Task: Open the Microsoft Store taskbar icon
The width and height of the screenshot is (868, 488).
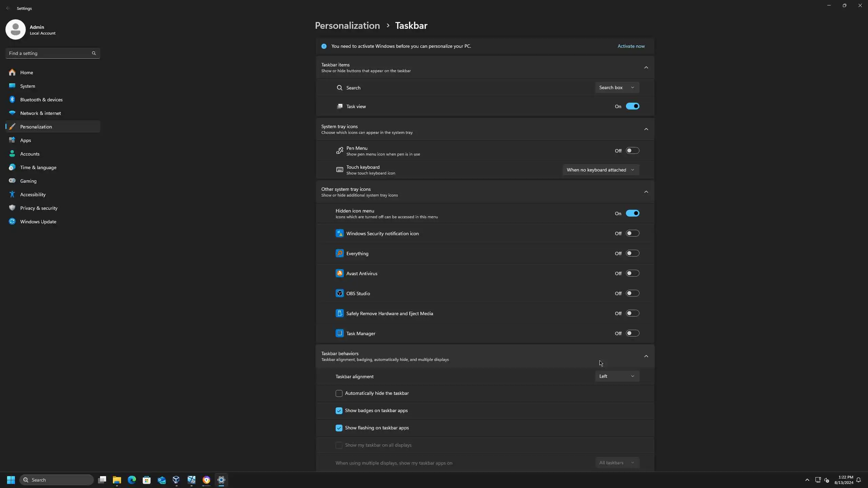Action: pyautogui.click(x=147, y=480)
